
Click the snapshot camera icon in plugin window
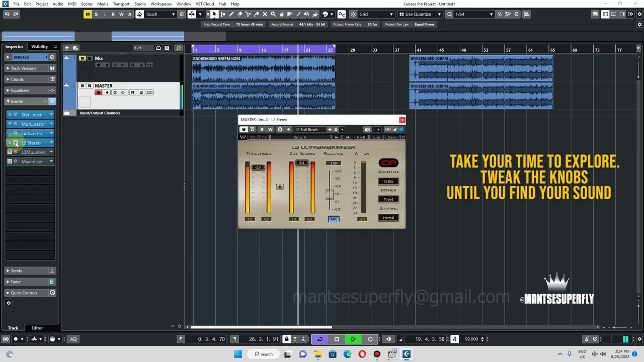click(367, 129)
